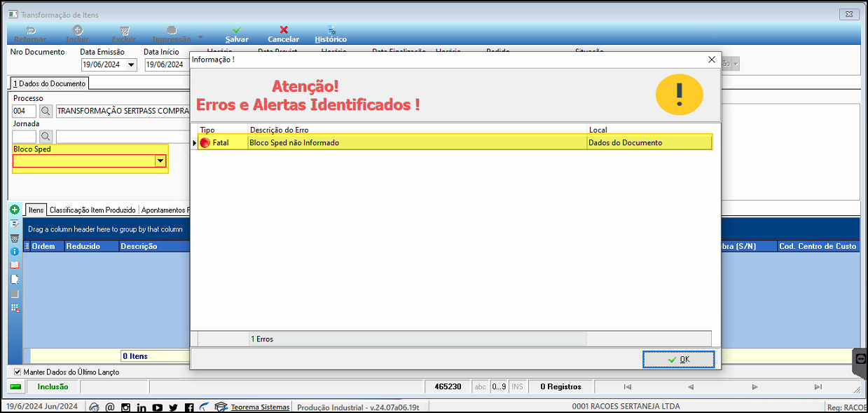Click the Cancelar toolbar button
The height and width of the screenshot is (413, 868).
(x=284, y=34)
